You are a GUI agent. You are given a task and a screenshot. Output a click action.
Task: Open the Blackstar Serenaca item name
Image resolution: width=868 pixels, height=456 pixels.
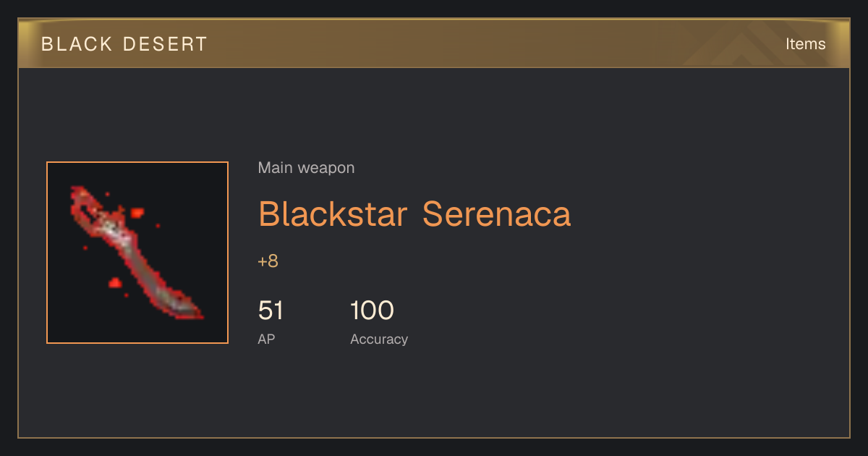(x=414, y=214)
